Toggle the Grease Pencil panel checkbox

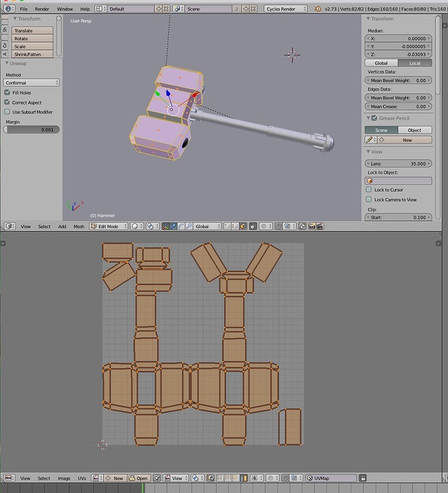[x=374, y=118]
